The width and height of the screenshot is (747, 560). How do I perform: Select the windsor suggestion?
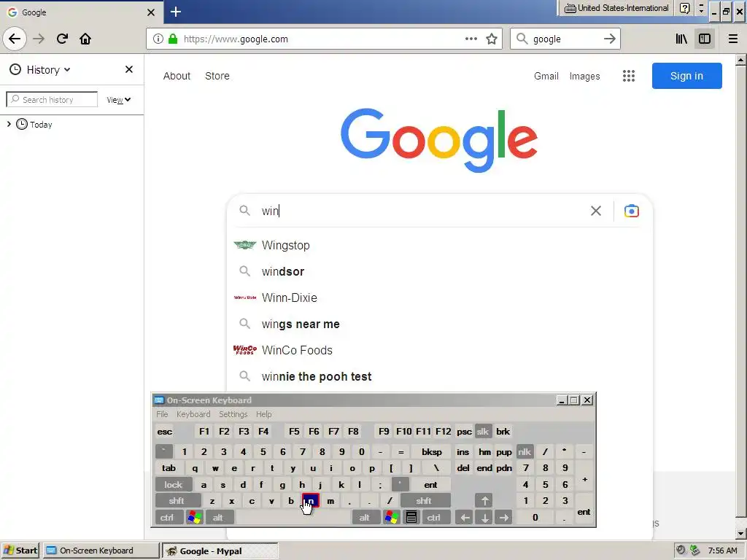[438, 271]
